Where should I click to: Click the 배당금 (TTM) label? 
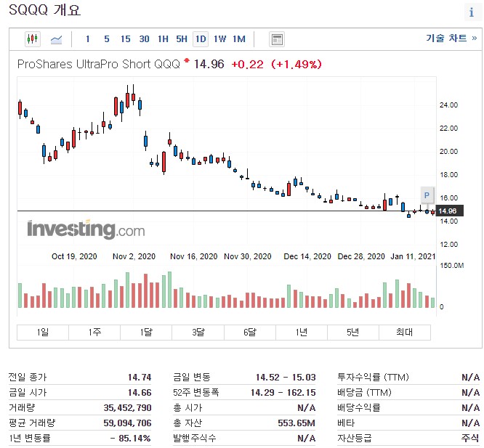coord(365,392)
